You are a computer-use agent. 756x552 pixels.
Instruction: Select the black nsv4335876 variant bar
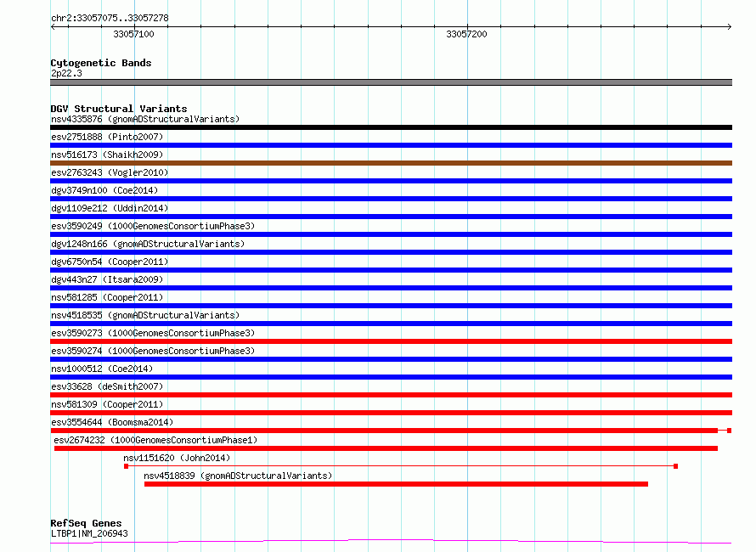coord(391,127)
